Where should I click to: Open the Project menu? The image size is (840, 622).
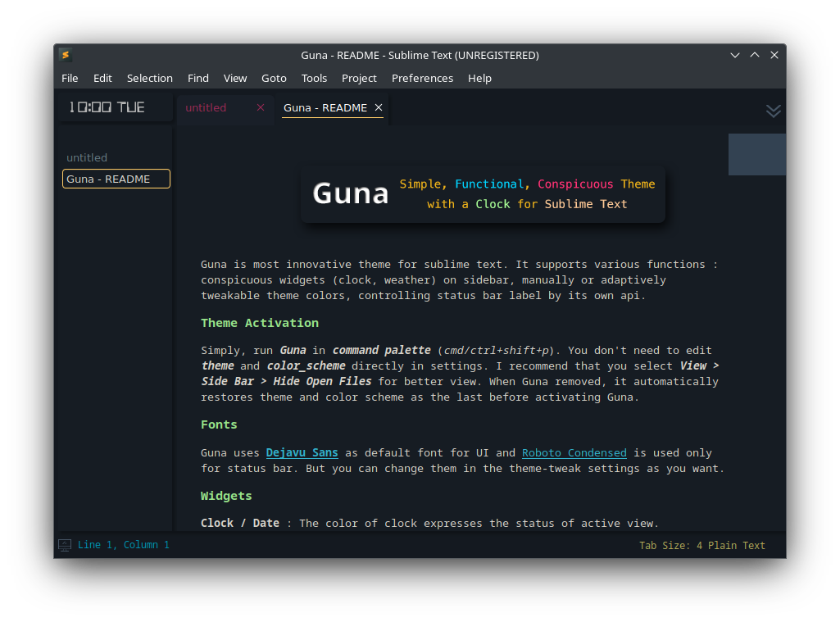tap(359, 78)
